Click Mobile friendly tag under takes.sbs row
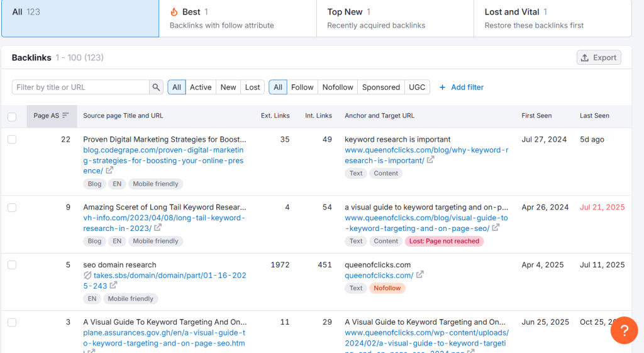This screenshot has width=644, height=353. point(131,299)
